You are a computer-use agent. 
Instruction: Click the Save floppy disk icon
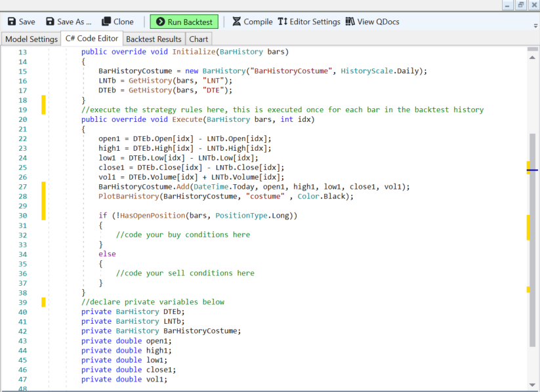[x=11, y=22]
